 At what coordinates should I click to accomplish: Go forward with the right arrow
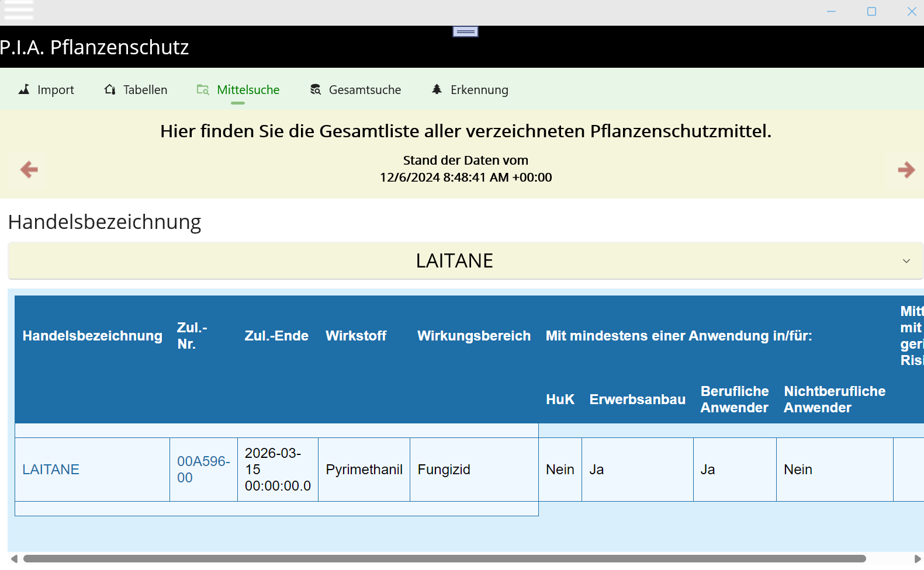click(906, 170)
